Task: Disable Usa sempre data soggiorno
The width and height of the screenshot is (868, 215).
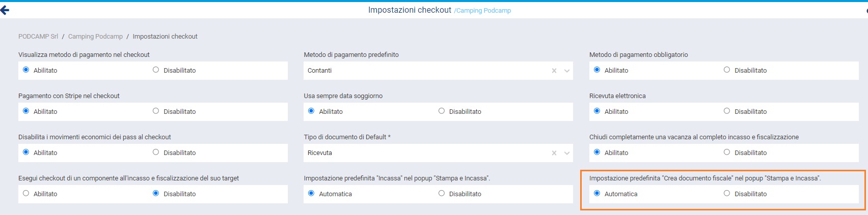Action: [442, 111]
